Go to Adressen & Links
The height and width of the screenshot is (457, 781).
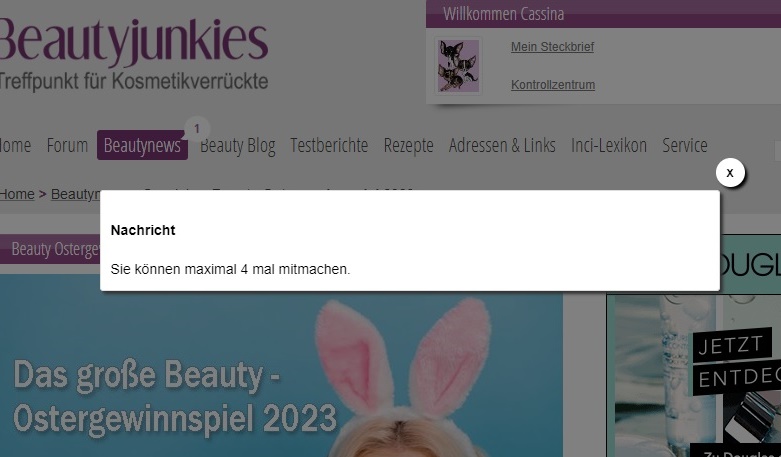502,145
